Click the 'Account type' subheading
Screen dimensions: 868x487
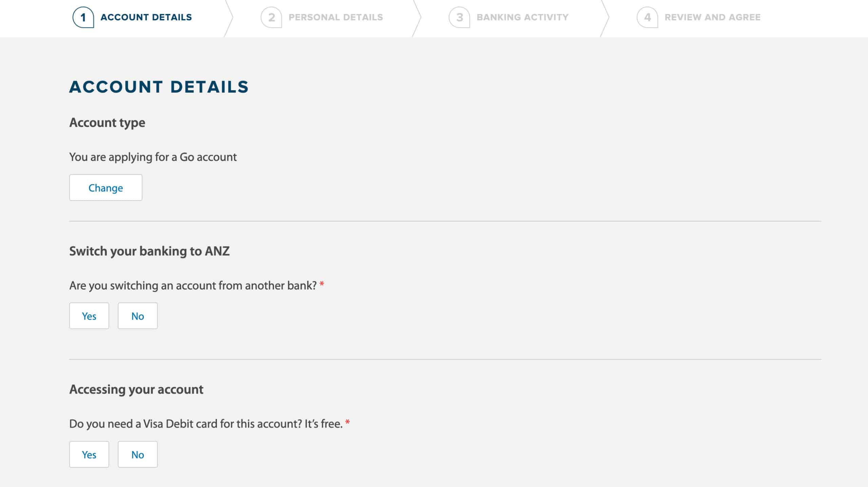tap(107, 123)
